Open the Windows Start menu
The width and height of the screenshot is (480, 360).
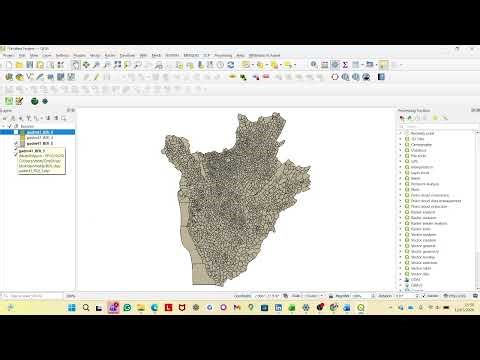[72, 308]
